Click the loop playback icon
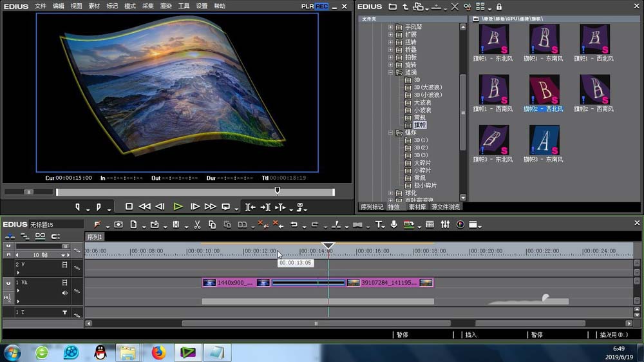The image size is (644, 362). coord(226,207)
